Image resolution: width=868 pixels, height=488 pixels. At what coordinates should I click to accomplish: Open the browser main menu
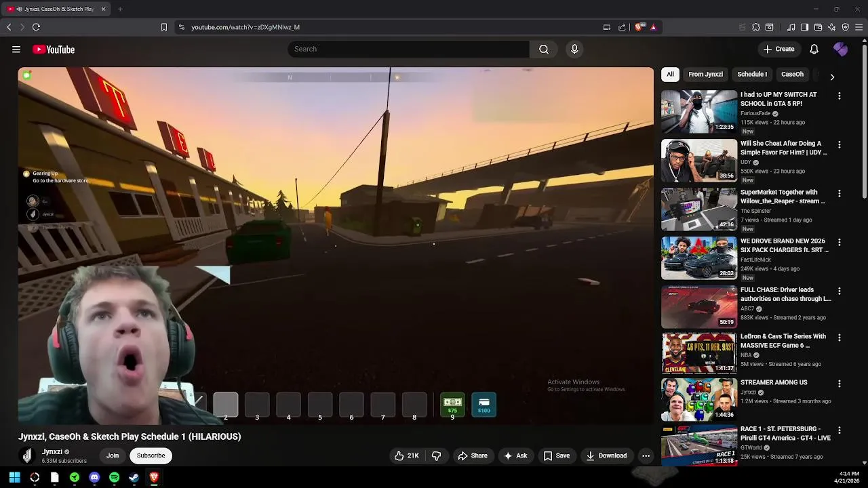pos(859,27)
